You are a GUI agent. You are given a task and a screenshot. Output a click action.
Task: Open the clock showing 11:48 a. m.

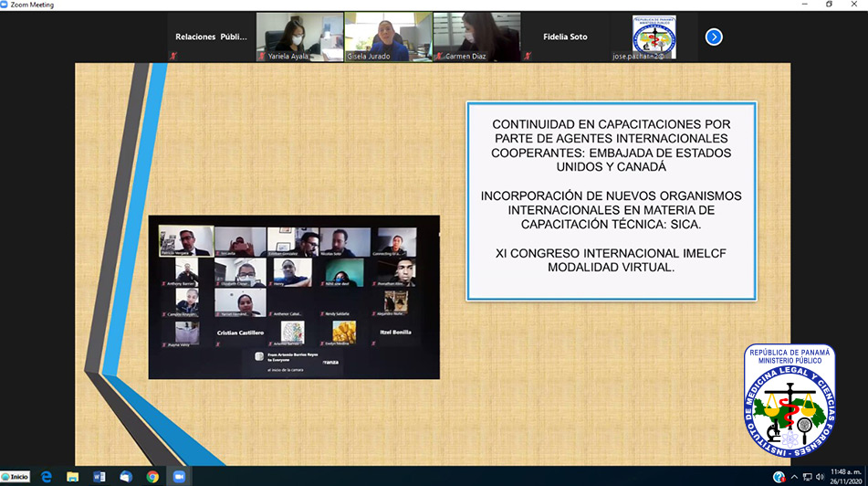pyautogui.click(x=845, y=472)
